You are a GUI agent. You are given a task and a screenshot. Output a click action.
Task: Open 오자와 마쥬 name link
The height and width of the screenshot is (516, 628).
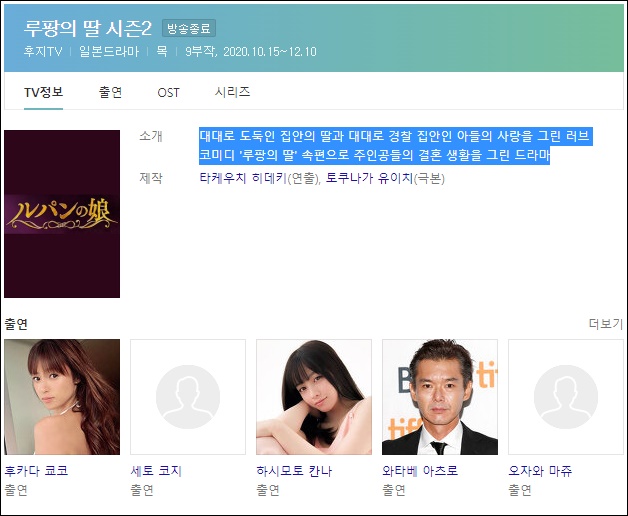click(540, 471)
